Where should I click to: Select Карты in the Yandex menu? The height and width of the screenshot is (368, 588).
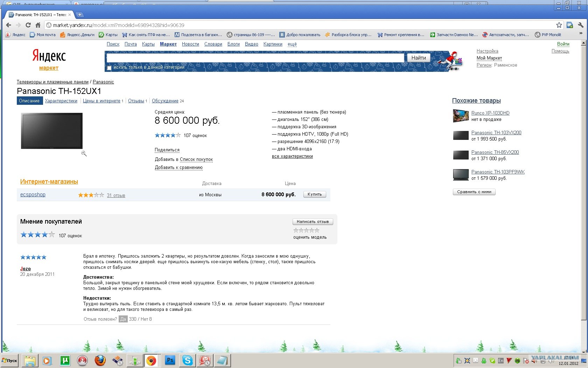[148, 44]
